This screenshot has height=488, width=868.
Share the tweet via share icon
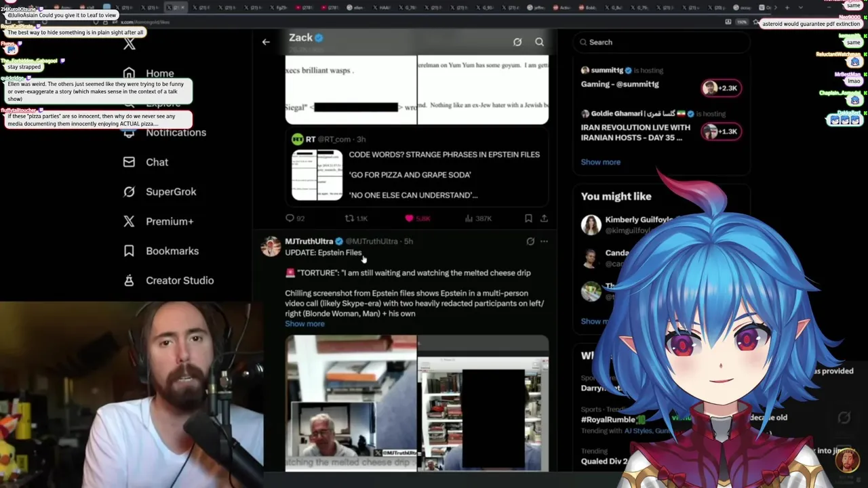click(544, 218)
